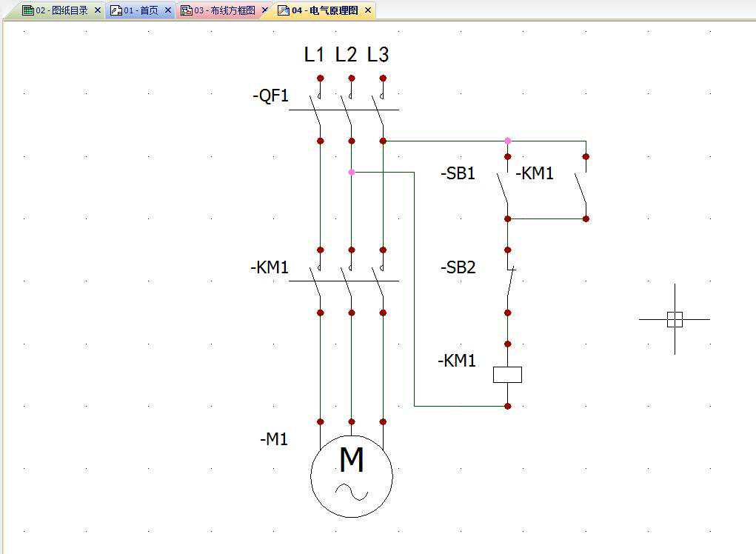The height and width of the screenshot is (554, 756).
Task: Click the L3 terminal label
Action: pos(378,55)
